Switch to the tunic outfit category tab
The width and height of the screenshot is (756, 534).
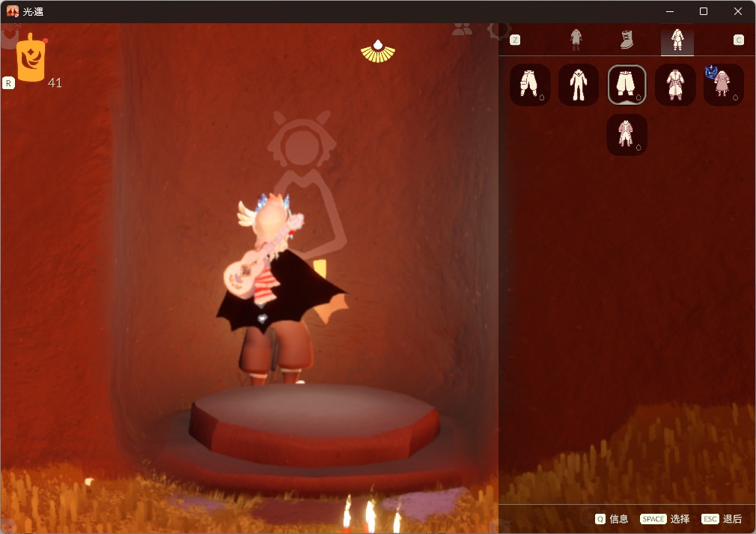pos(576,40)
